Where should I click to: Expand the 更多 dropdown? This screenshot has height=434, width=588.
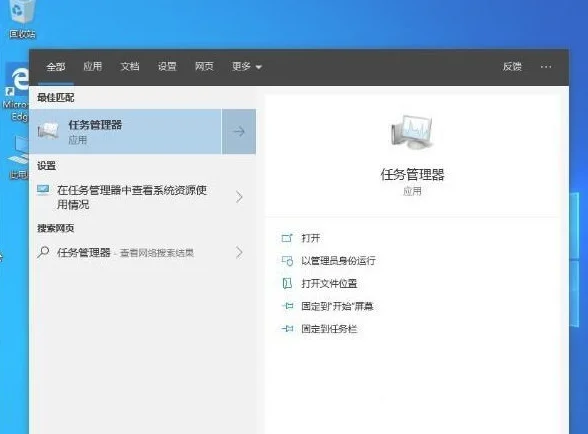pos(246,67)
